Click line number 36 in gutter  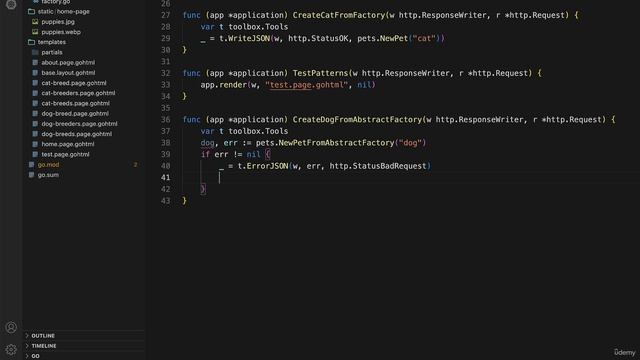point(165,120)
